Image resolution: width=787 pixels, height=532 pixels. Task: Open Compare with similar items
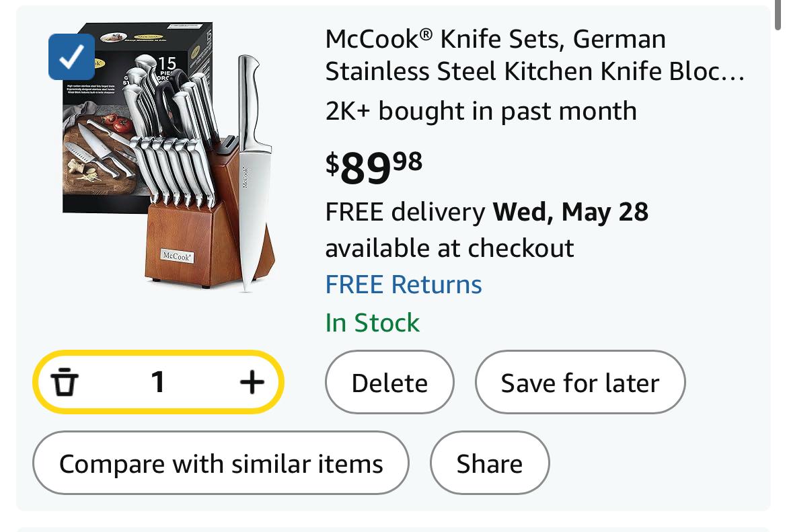point(221,463)
